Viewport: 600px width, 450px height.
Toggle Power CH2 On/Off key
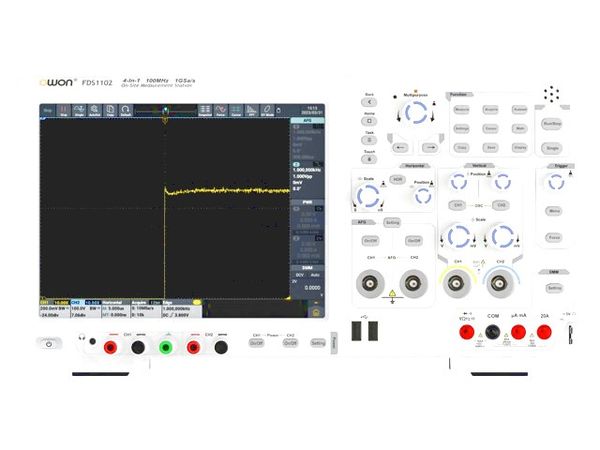(x=290, y=343)
